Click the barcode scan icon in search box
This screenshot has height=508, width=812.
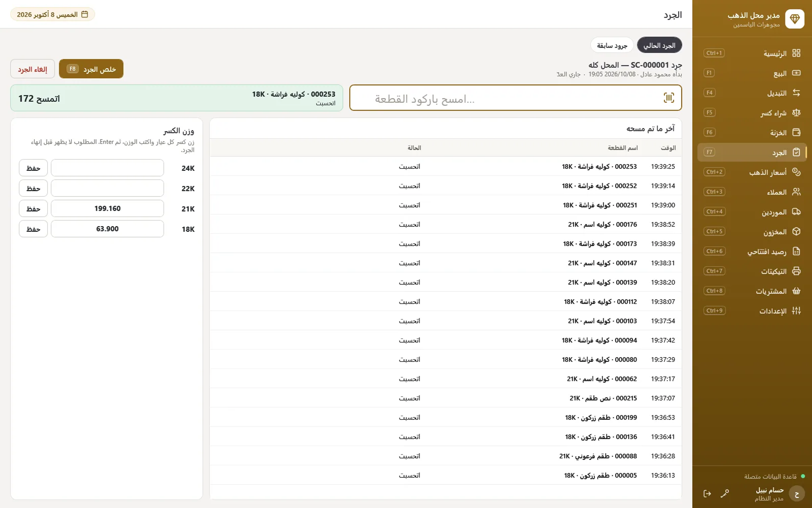point(668,98)
